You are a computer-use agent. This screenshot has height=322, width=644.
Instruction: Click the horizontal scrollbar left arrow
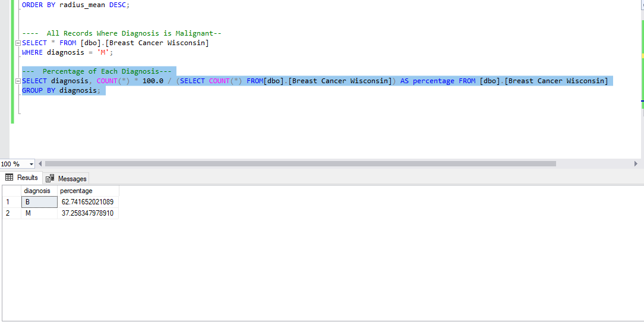[x=40, y=163]
